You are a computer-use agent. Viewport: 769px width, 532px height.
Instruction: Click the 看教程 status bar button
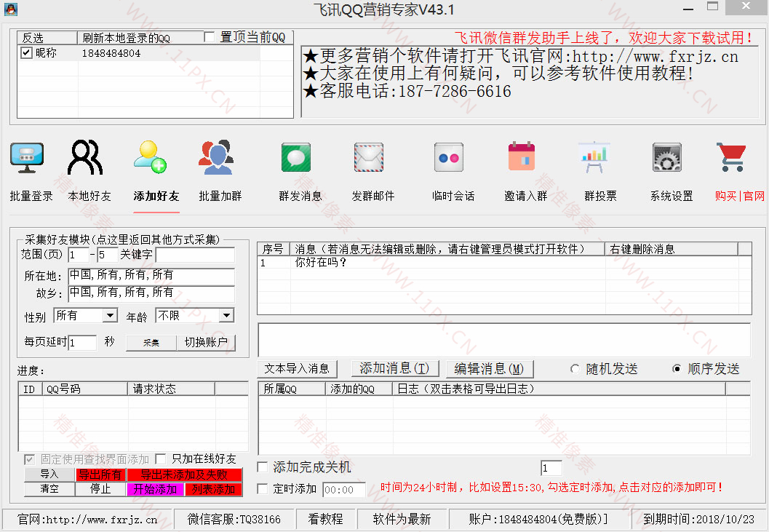click(x=325, y=519)
